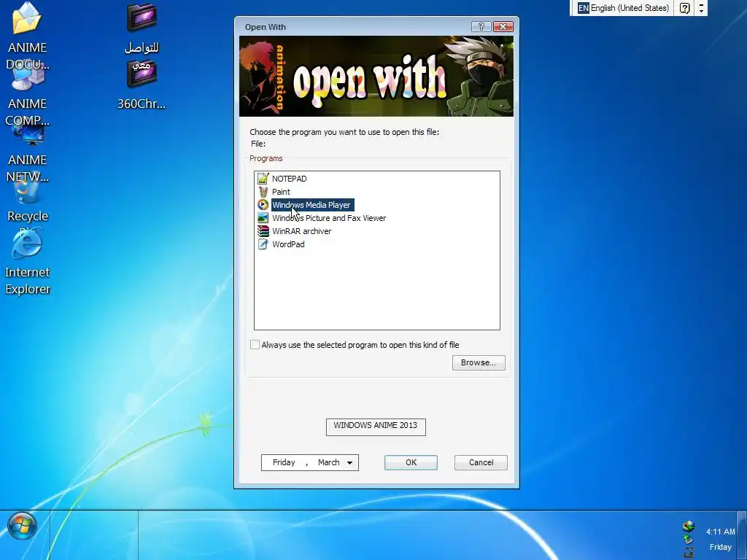Open the ANIME DOCU... folder icon on desktop

tap(27, 19)
